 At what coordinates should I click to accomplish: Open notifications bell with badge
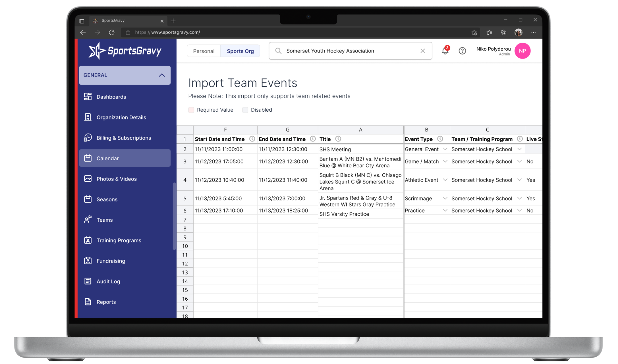pyautogui.click(x=445, y=51)
